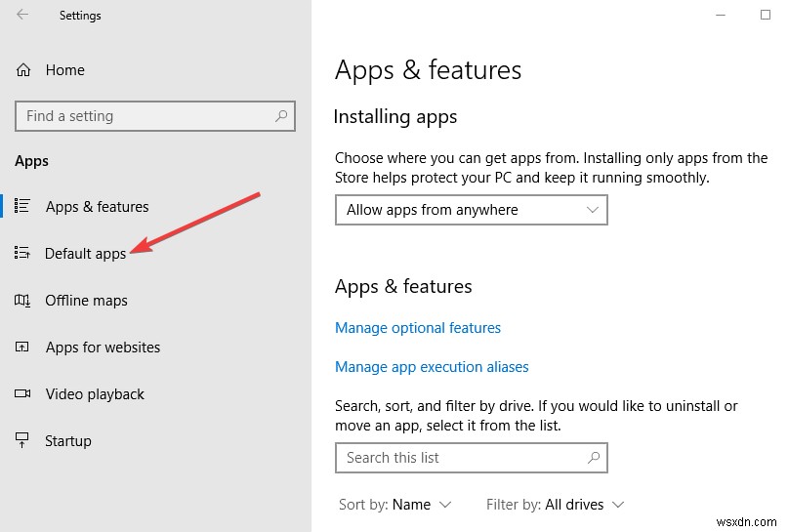
Task: Click the Settings window title text
Action: [80, 16]
